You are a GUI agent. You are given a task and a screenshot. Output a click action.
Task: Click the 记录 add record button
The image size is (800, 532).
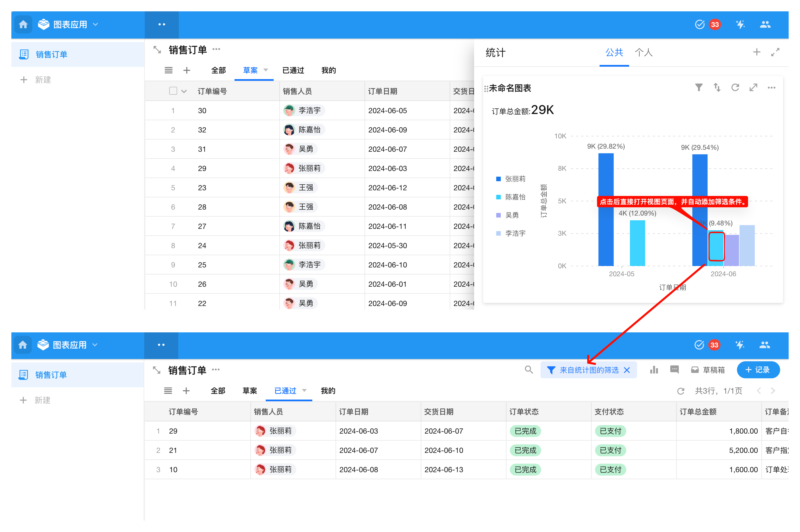coord(758,370)
